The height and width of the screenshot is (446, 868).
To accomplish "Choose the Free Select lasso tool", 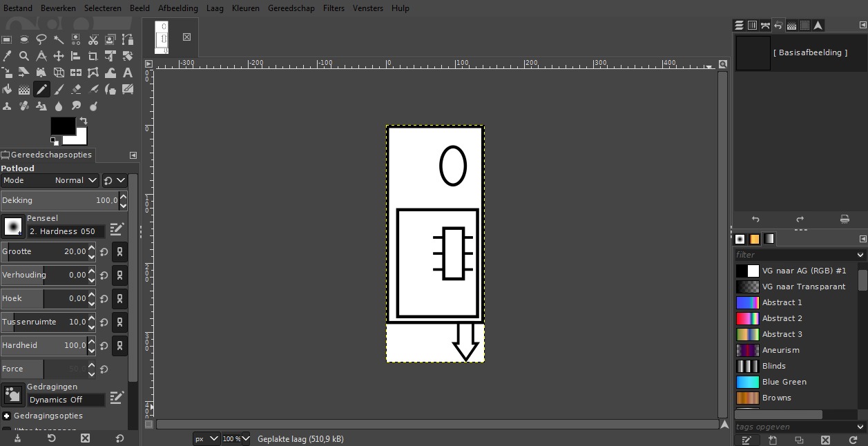I will click(x=41, y=39).
